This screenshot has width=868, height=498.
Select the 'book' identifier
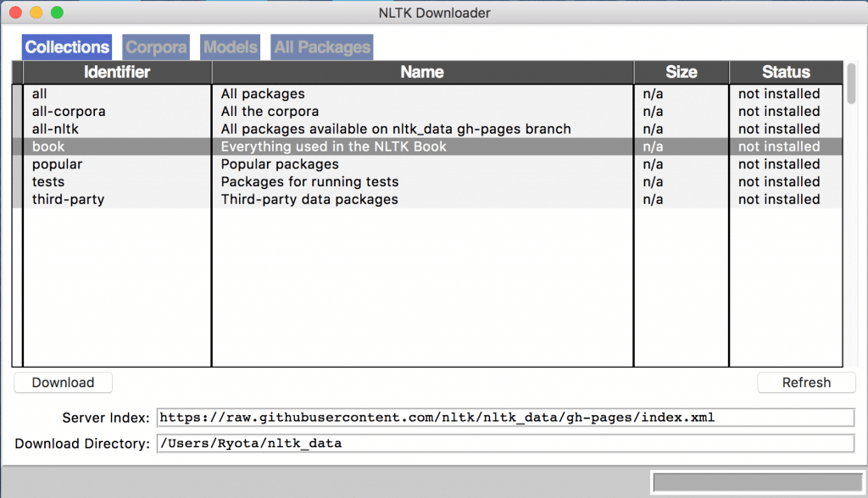tap(48, 147)
